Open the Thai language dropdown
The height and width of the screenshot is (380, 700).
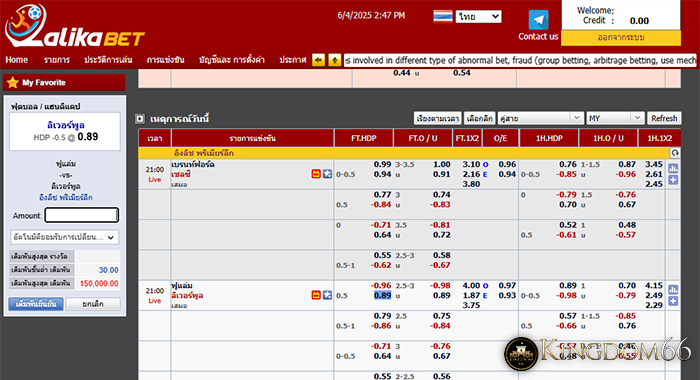[x=478, y=17]
